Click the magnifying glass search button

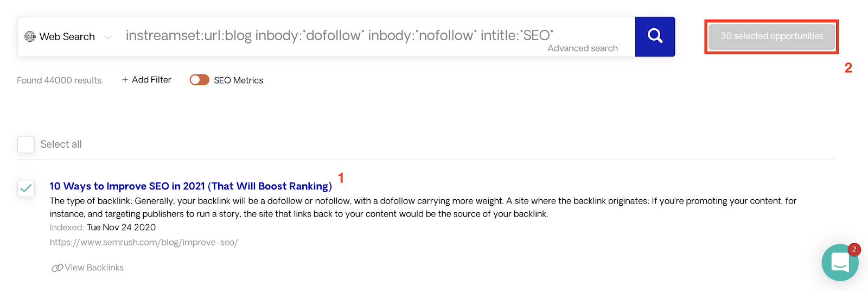click(x=655, y=36)
